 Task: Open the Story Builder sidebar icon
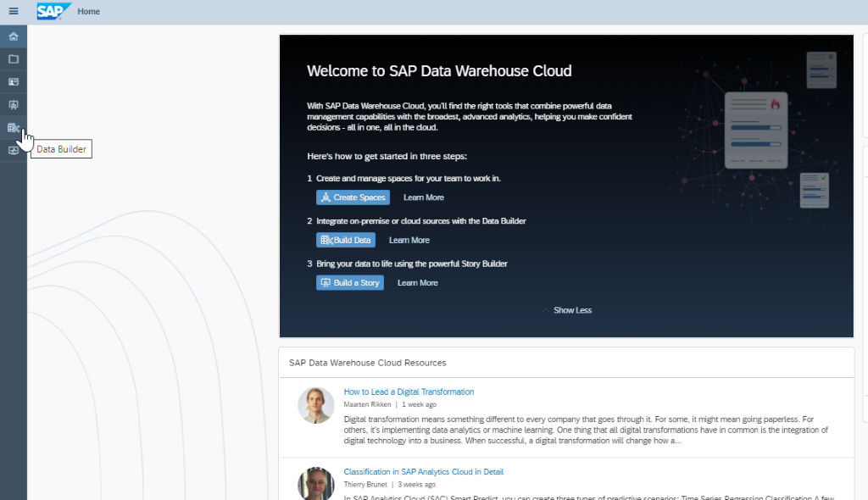(14, 104)
